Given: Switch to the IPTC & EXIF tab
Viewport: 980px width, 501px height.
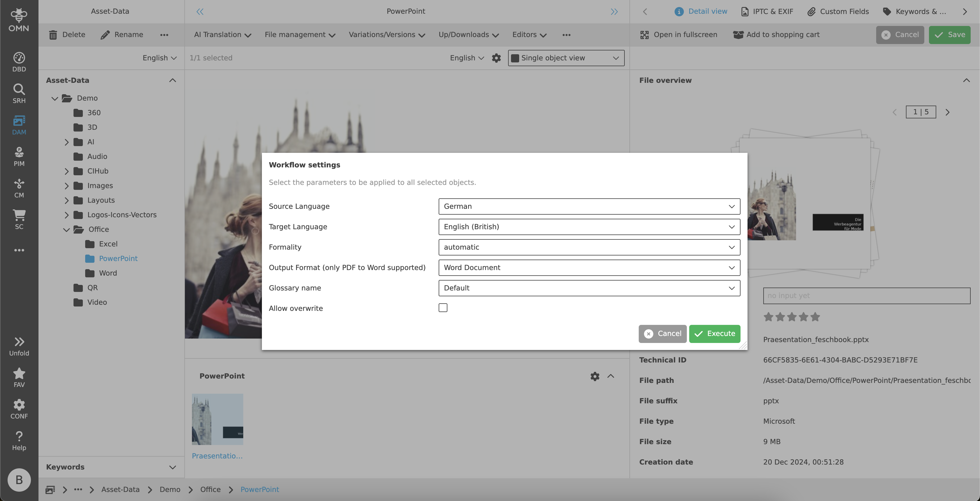Looking at the screenshot, I should [767, 11].
